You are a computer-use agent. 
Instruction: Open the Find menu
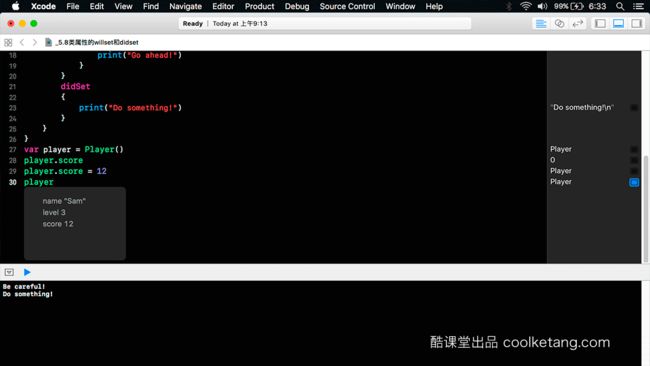150,6
